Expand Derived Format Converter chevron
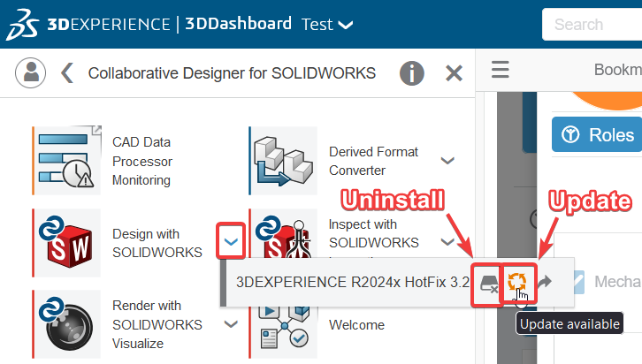The width and height of the screenshot is (642, 364). [x=447, y=160]
